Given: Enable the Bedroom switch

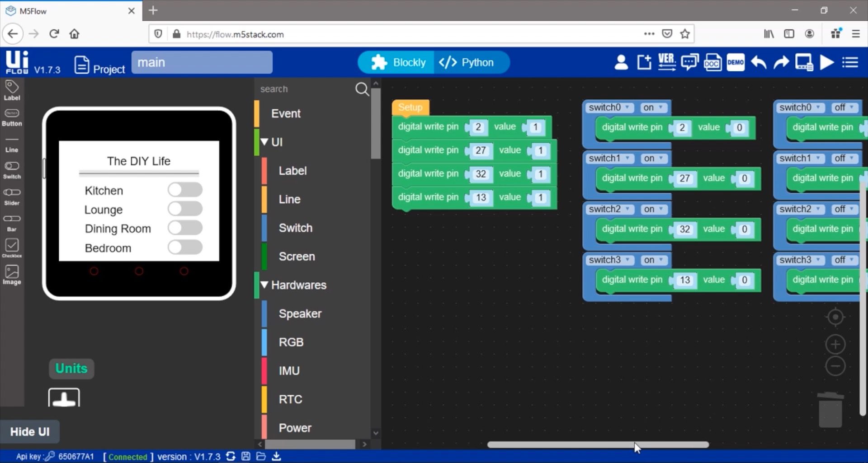Looking at the screenshot, I should (185, 247).
